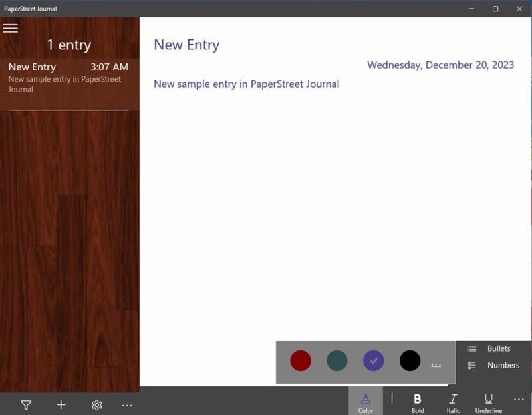The image size is (532, 415).
Task: Collapse the color swatch flyout
Action: pyautogui.click(x=365, y=404)
